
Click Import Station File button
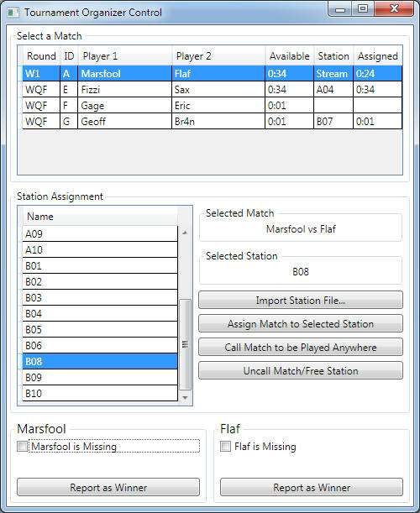(301, 300)
